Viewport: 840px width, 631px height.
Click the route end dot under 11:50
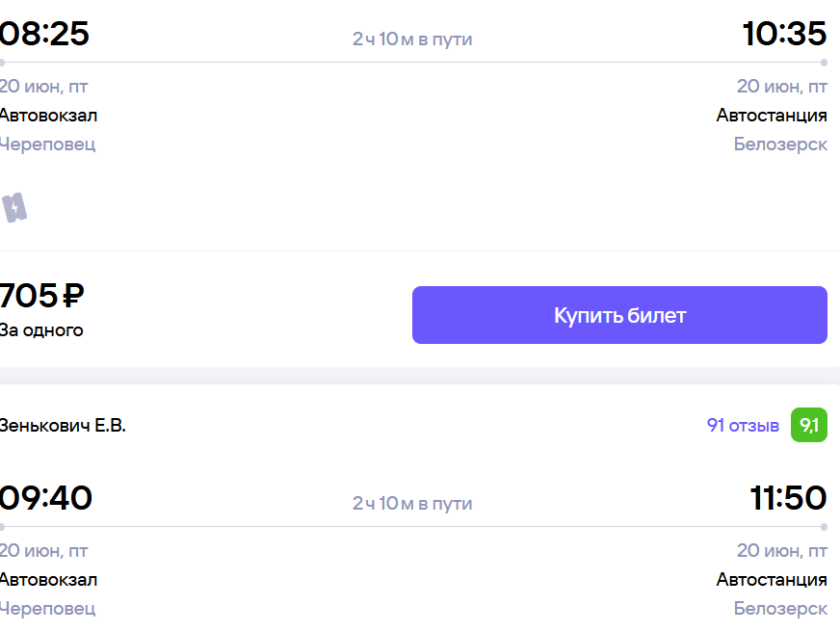coord(824,527)
